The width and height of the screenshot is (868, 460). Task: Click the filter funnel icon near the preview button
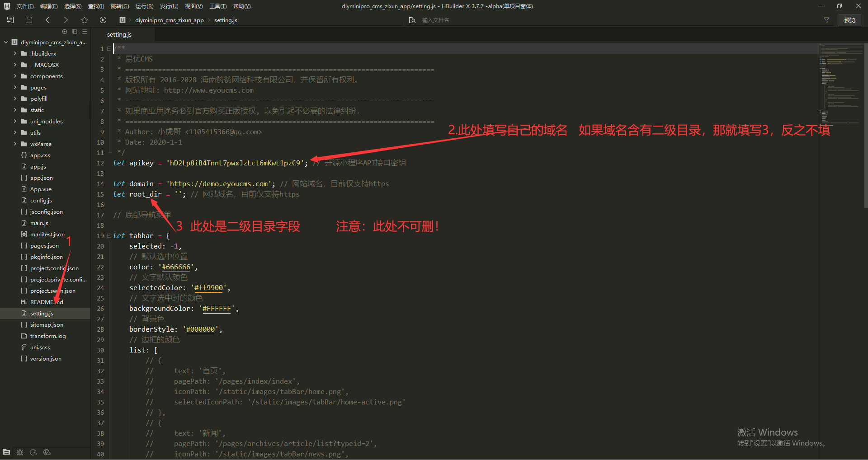click(826, 20)
